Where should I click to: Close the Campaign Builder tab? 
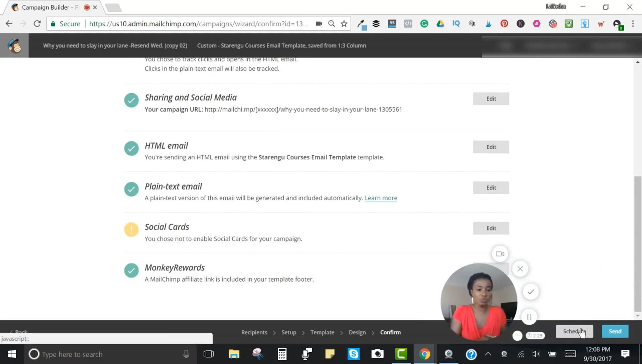point(95,7)
